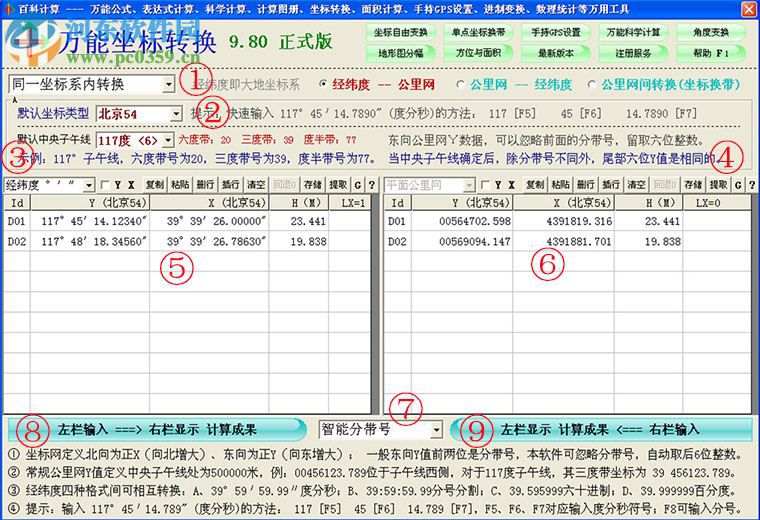Click left table Id column header

[17, 203]
